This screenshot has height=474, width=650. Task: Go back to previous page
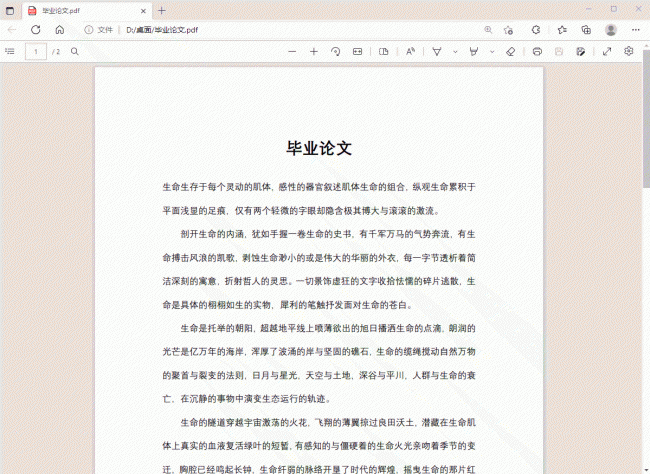pyautogui.click(x=12, y=30)
